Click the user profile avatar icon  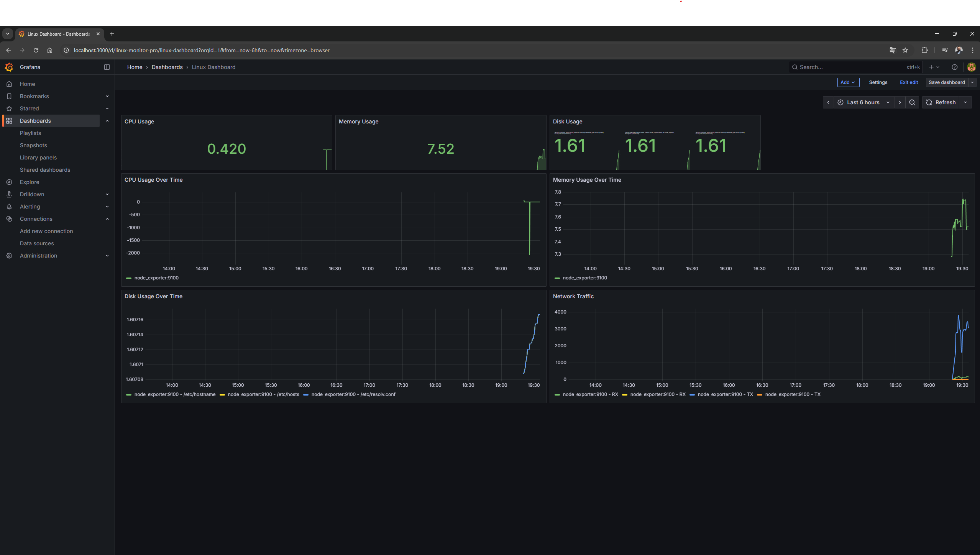pyautogui.click(x=971, y=67)
